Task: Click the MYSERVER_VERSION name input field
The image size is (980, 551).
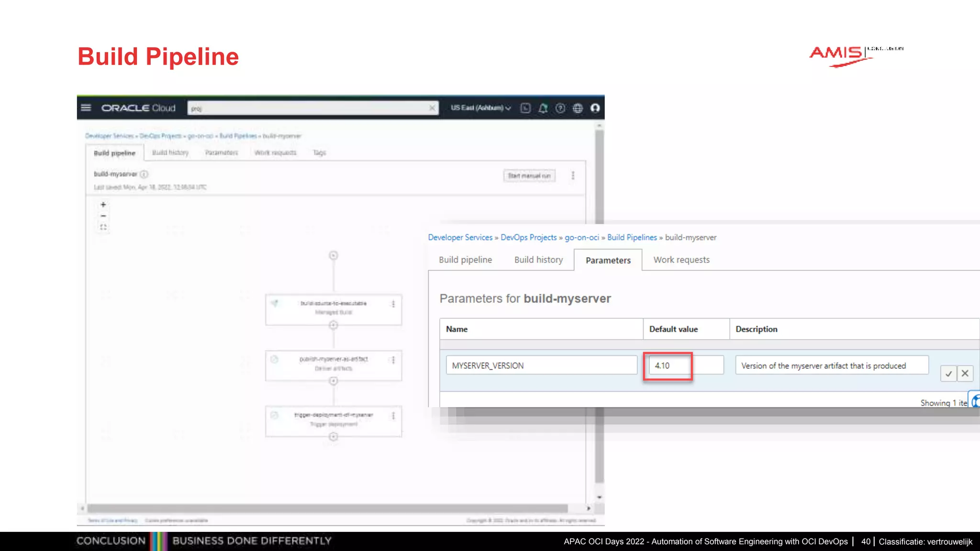Action: pyautogui.click(x=541, y=365)
